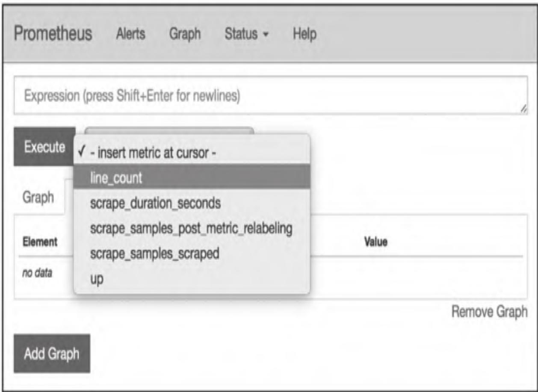Pick scrape_samples_post_metric_relabeling from the list
The image size is (538, 392).
[191, 229]
